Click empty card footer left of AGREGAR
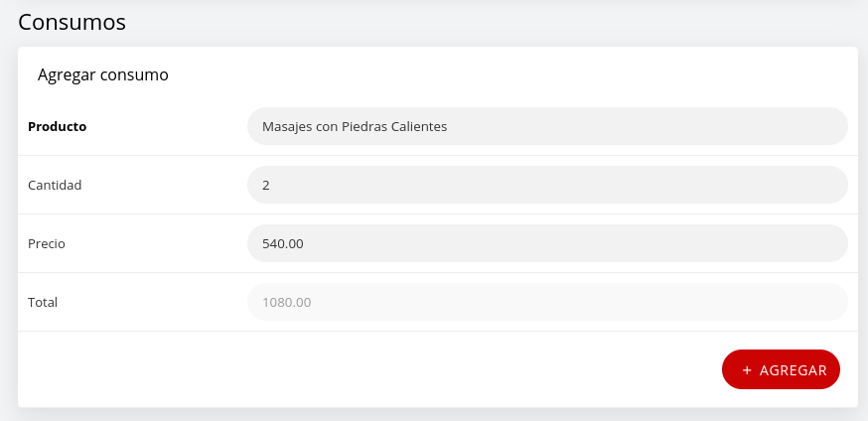Image resolution: width=868 pixels, height=421 pixels. tap(367, 369)
